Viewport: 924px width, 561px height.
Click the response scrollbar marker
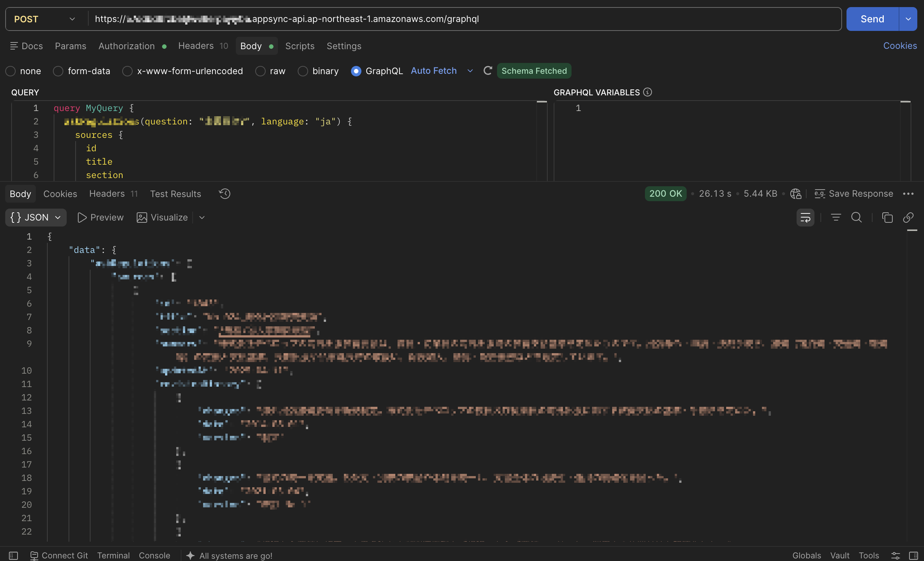pyautogui.click(x=912, y=230)
